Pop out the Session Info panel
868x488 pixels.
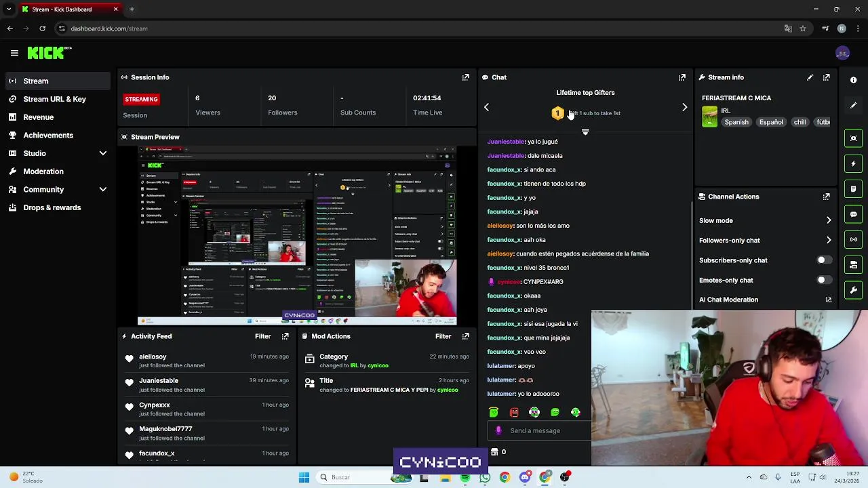pyautogui.click(x=465, y=77)
